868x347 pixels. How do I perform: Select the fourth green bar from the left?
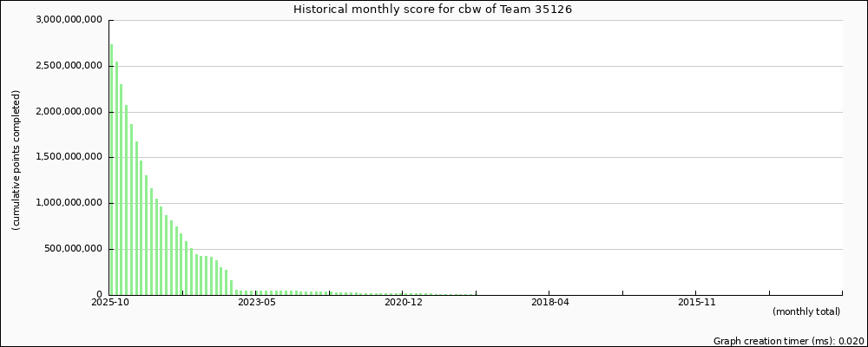127,200
